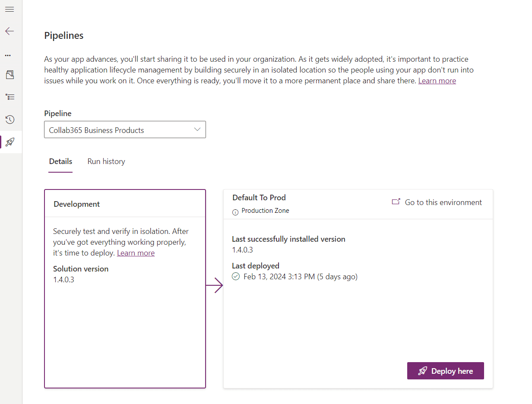This screenshot has width=532, height=404.
Task: Open the History clock icon in sidebar
Action: pyautogui.click(x=9, y=120)
